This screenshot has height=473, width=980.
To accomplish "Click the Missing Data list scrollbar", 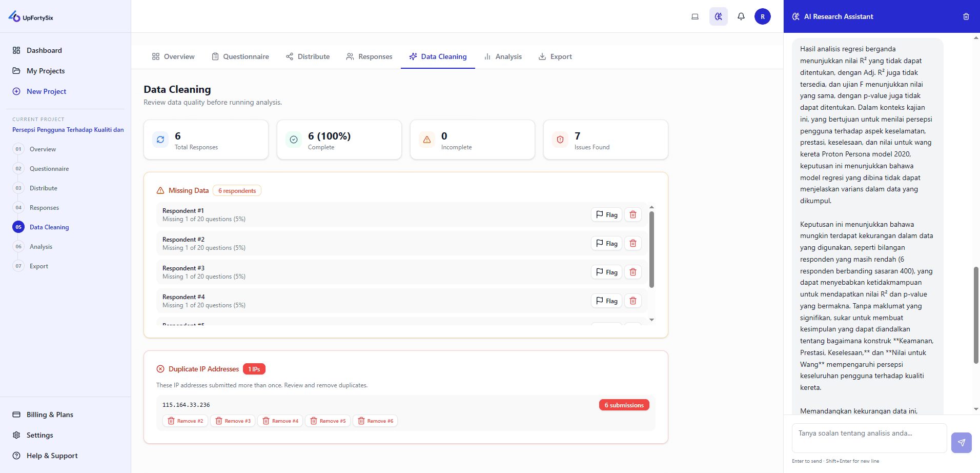I will [651, 249].
